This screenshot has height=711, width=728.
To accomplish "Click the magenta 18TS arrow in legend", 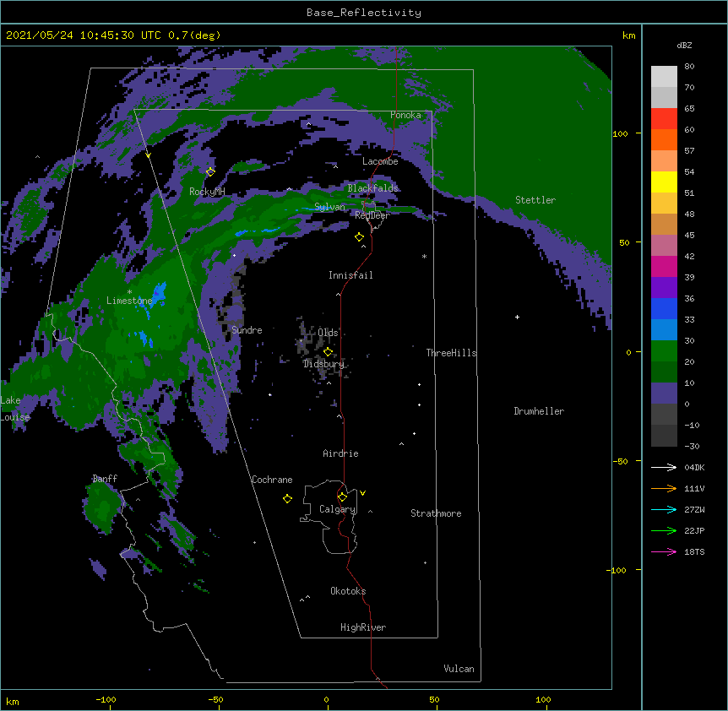I will 664,551.
